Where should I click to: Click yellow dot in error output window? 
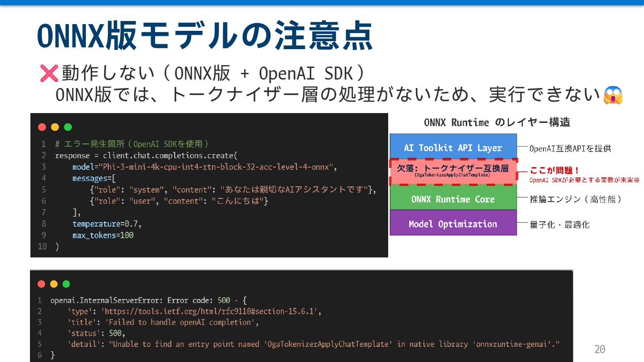(x=54, y=284)
